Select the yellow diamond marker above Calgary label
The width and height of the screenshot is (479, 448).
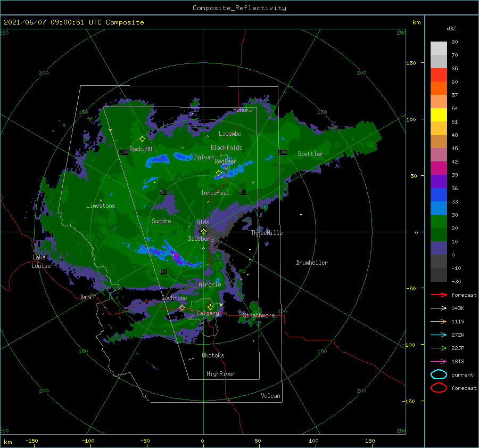click(210, 307)
